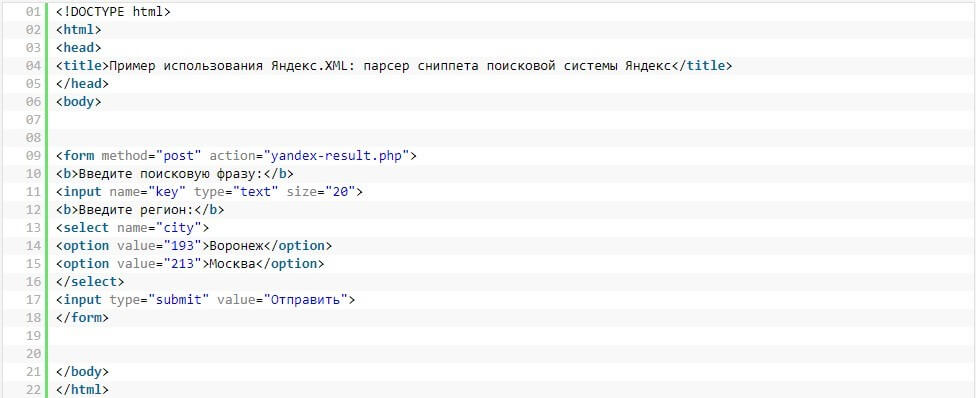This screenshot has height=398, width=976.
Task: Click line number 22 in the gutter
Action: point(34,390)
